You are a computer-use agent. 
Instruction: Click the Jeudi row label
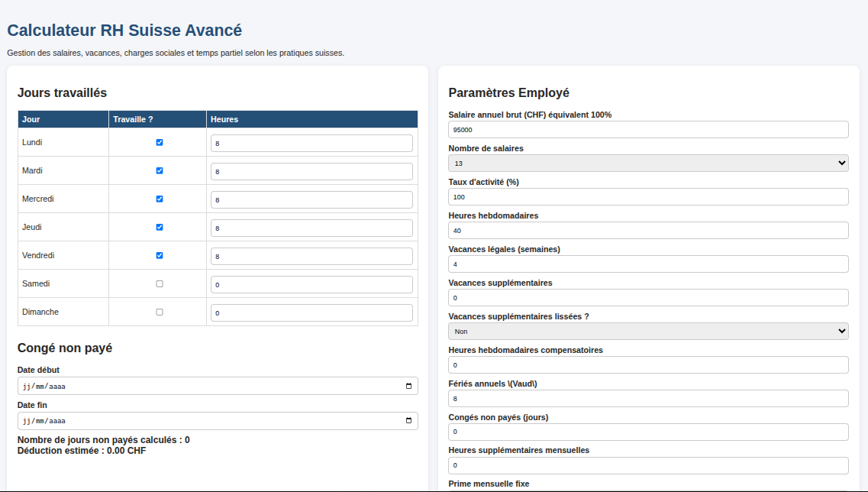pyautogui.click(x=31, y=227)
